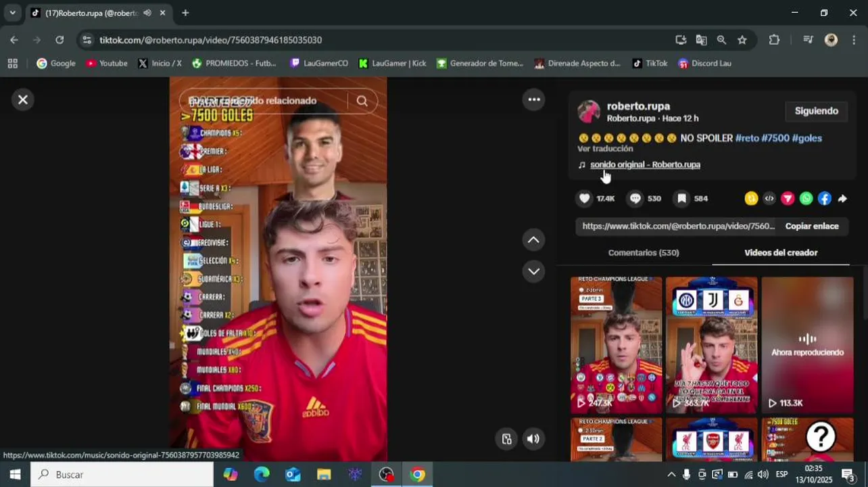Click the Windows taskbar Buscar search box
This screenshot has height=487, width=868.
(123, 475)
